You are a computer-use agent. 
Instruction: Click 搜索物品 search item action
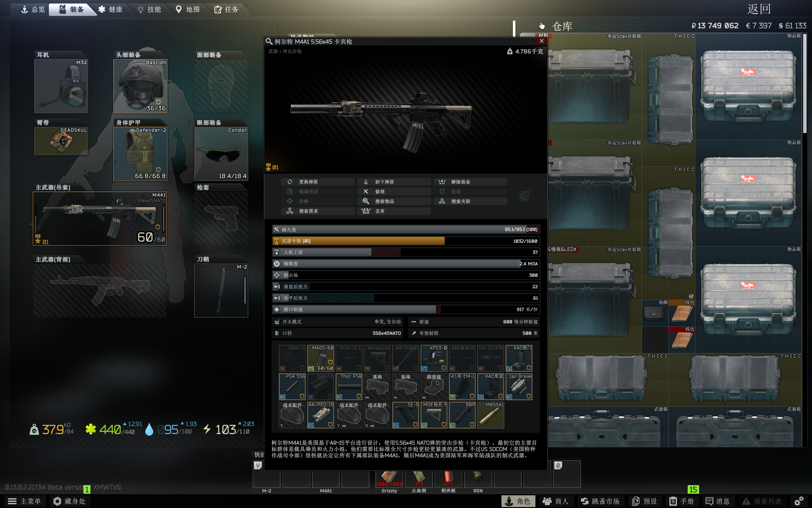(x=394, y=201)
